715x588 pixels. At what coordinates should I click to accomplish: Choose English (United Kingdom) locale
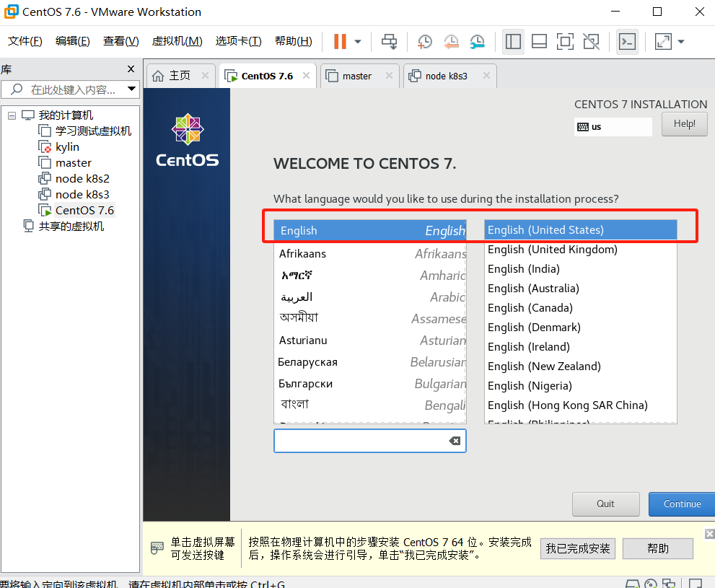[x=581, y=250]
